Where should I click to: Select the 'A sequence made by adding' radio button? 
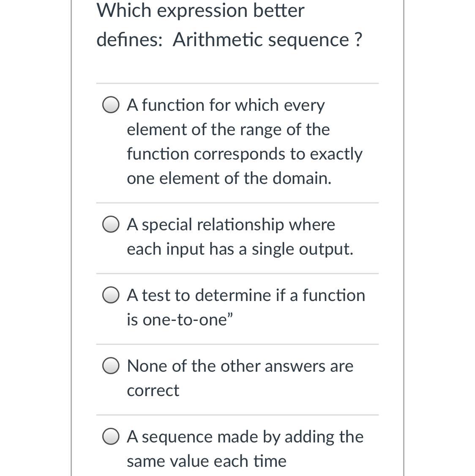point(111,437)
